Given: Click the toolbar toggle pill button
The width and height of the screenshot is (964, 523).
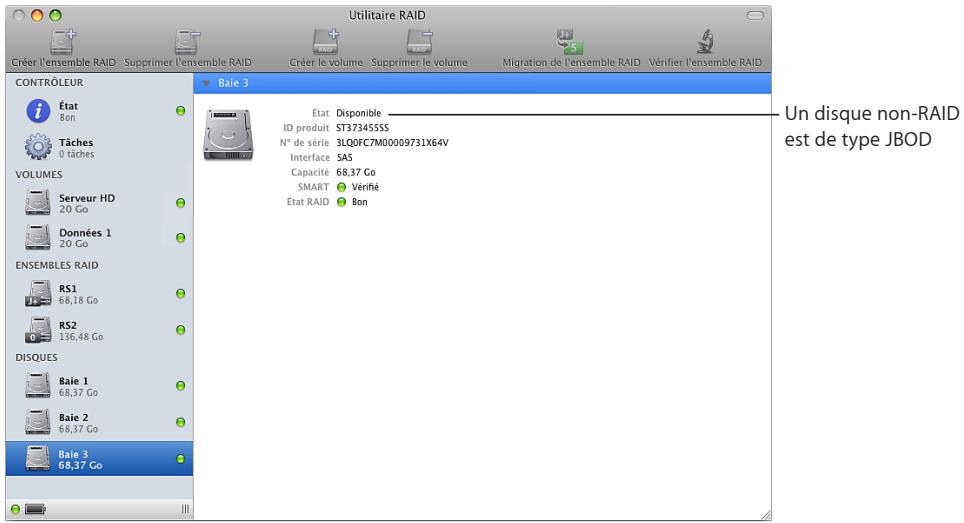Looking at the screenshot, I should [x=755, y=15].
